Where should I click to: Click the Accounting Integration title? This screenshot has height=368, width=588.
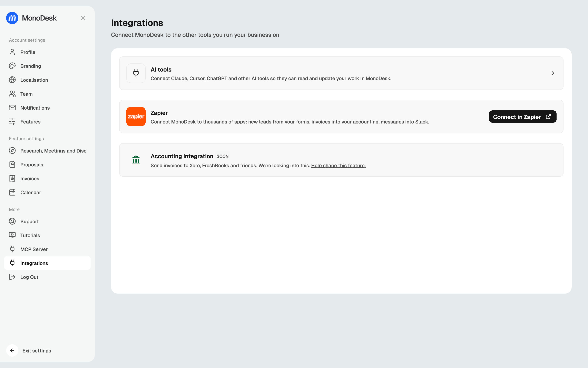(182, 156)
